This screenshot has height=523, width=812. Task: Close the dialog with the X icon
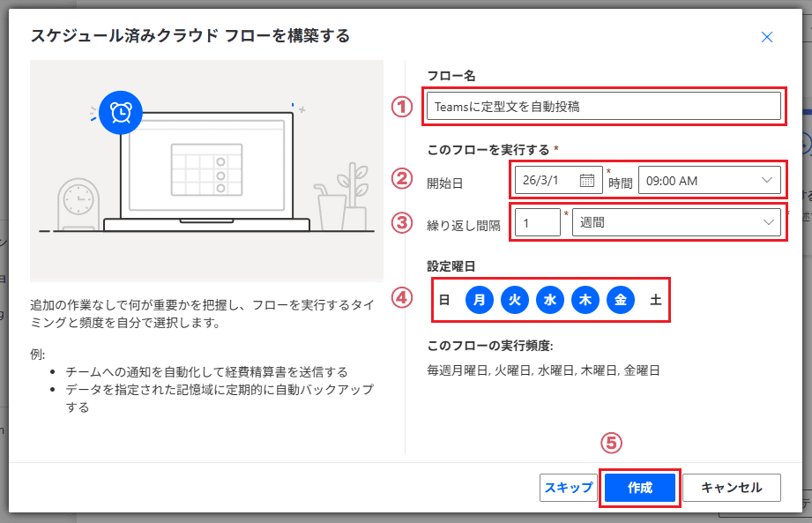tap(766, 37)
